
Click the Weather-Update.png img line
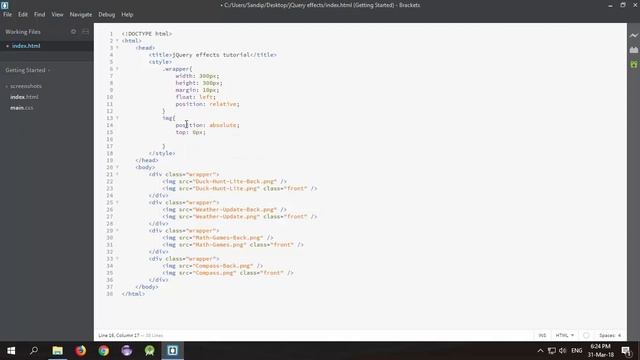coord(240,216)
